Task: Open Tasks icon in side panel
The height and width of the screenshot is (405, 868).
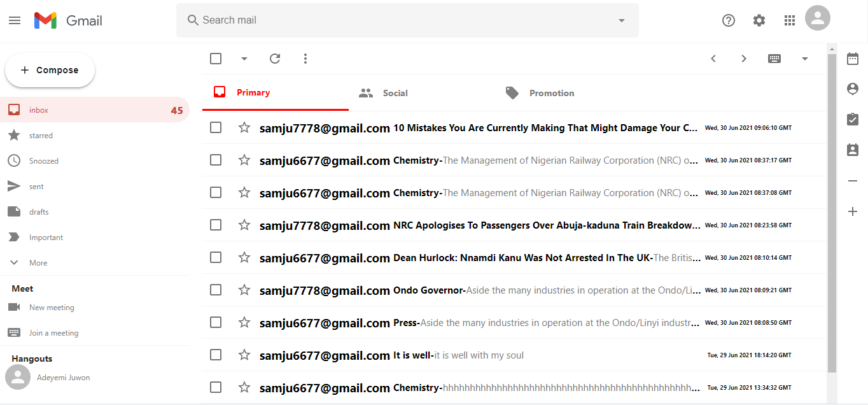Action: pos(853,119)
